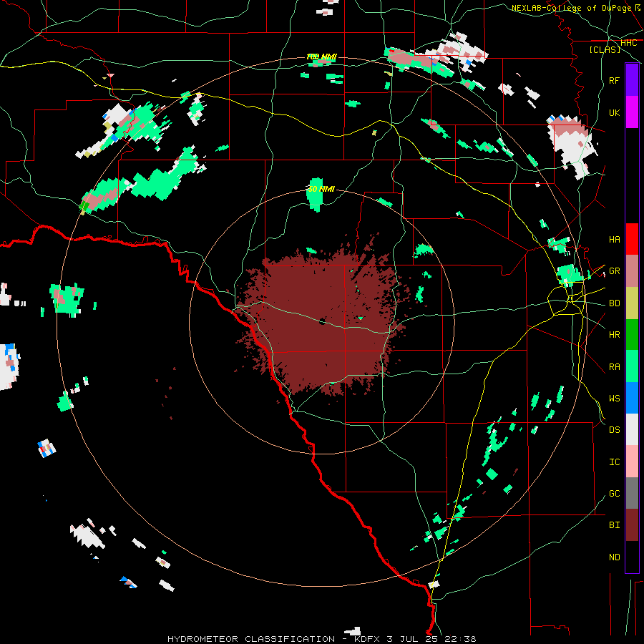644x644 pixels.
Task: Select the WS blue legend swatch
Action: coord(632,398)
